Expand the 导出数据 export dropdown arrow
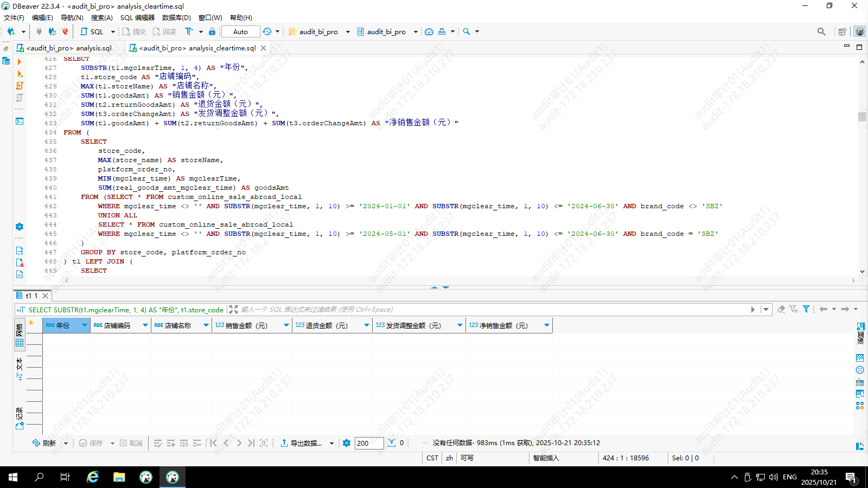Viewport: 868px width, 488px height. click(331, 443)
